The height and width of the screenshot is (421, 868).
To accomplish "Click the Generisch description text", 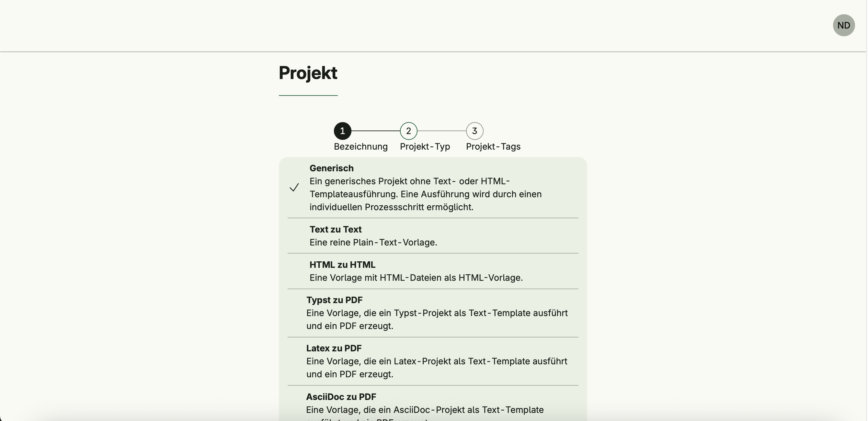I will click(x=425, y=194).
